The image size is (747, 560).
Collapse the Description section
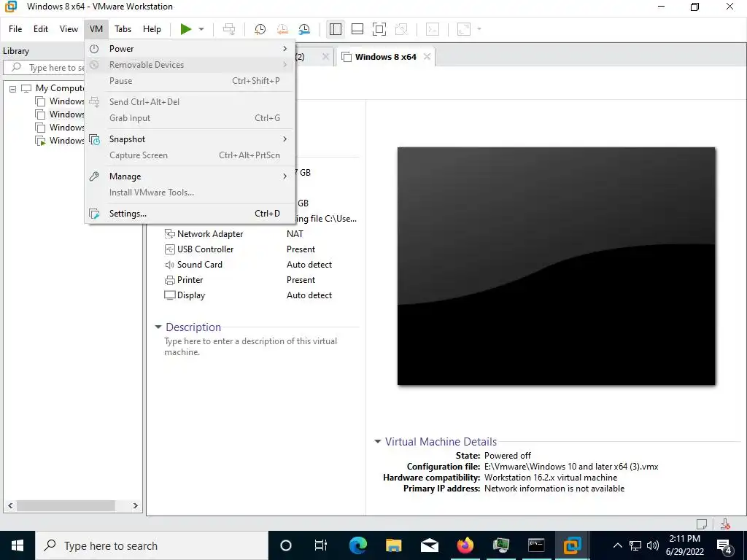click(x=158, y=327)
